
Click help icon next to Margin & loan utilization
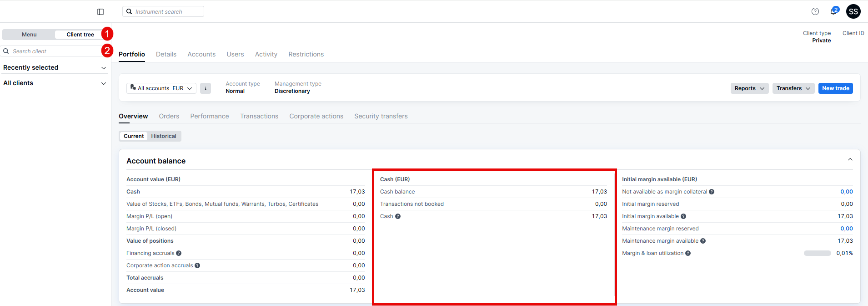pos(688,253)
